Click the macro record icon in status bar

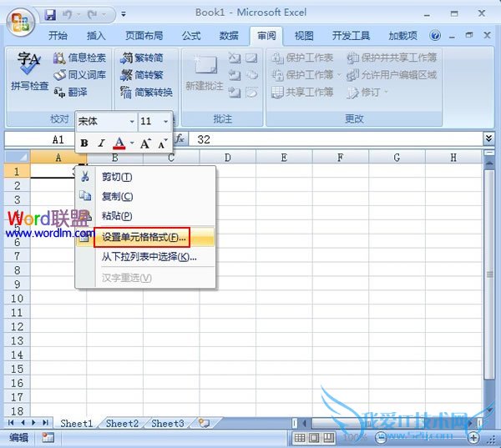click(x=48, y=437)
